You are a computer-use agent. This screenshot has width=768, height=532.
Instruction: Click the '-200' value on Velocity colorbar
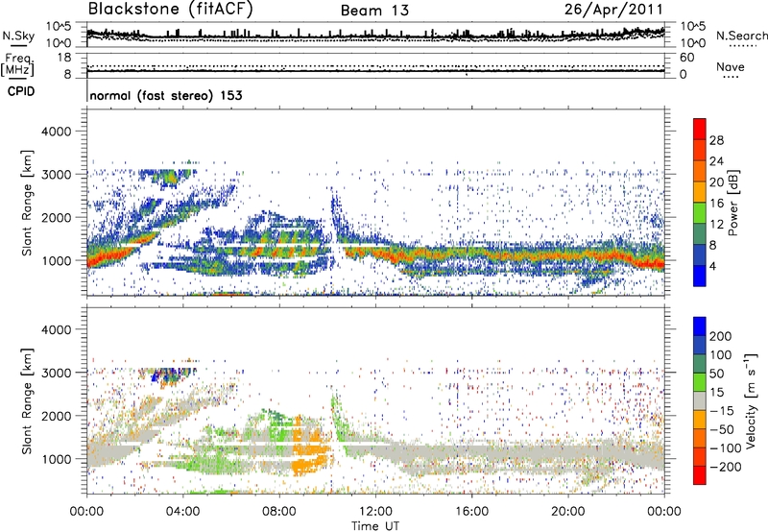[726, 467]
